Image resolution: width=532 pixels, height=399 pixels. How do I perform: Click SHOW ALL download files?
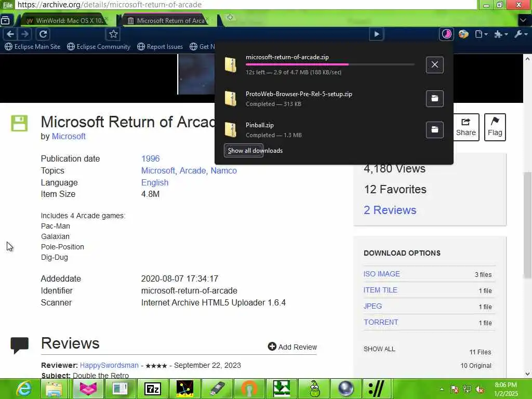click(x=379, y=349)
